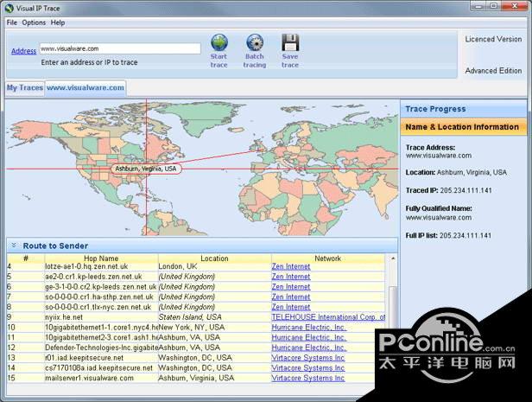532x402 pixels.
Task: Click Full IP list value
Action: point(465,235)
